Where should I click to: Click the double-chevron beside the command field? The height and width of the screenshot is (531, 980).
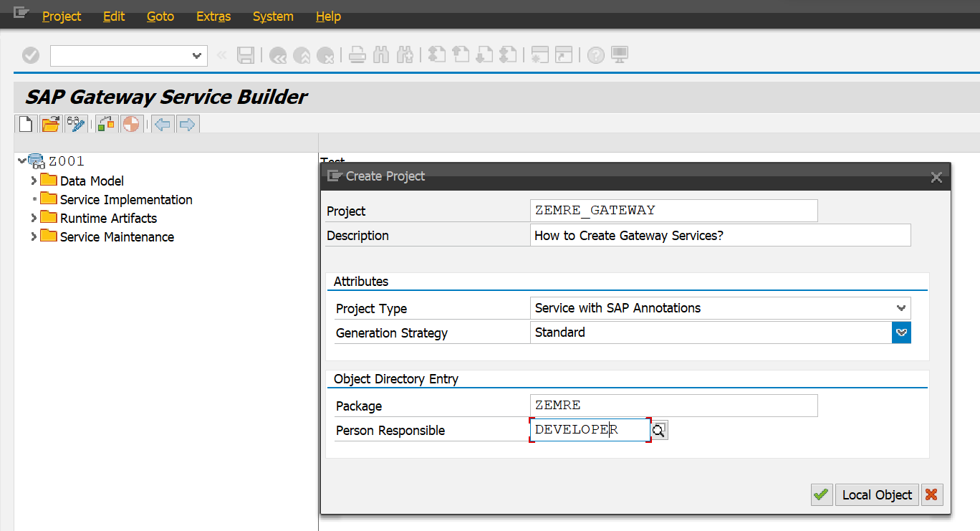tap(221, 55)
